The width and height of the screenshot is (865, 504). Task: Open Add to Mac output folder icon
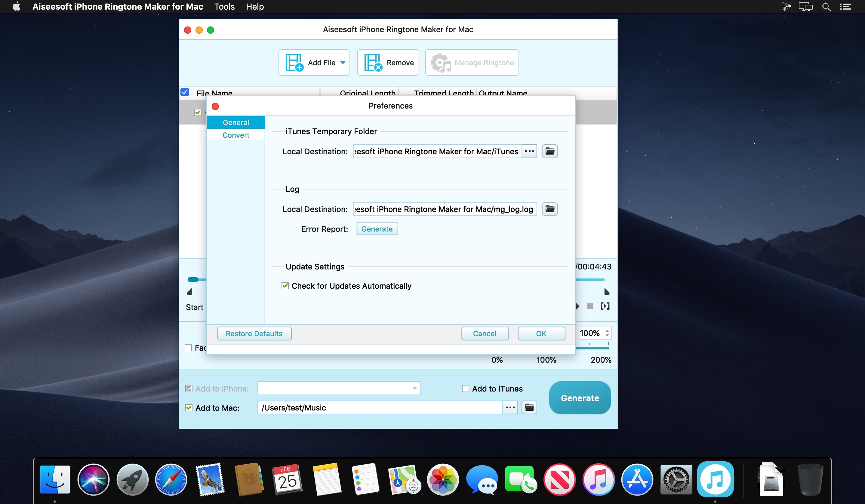point(529,407)
